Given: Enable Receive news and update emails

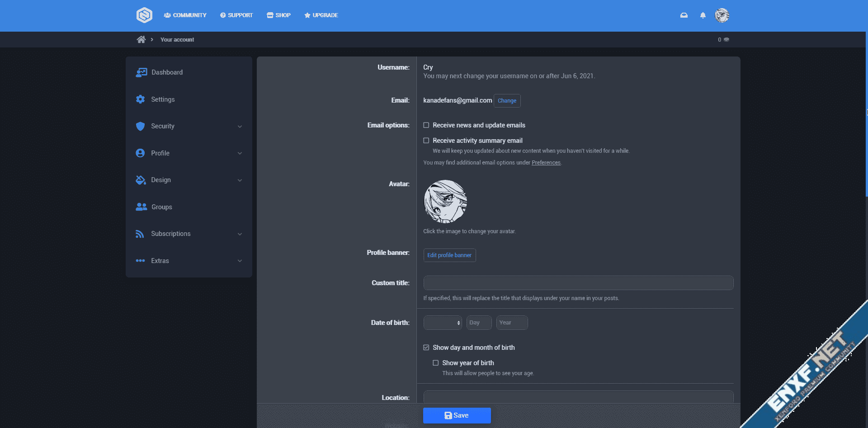Looking at the screenshot, I should click(426, 125).
